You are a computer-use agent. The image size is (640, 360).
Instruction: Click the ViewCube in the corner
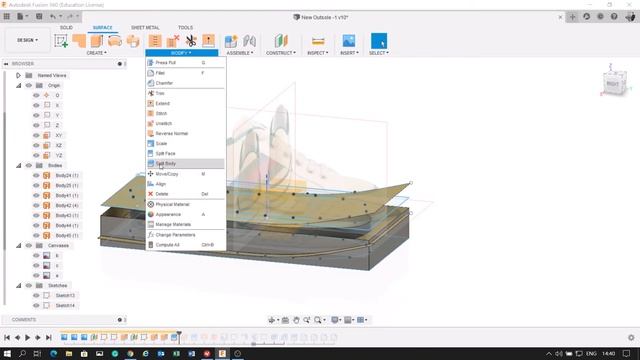click(x=616, y=83)
